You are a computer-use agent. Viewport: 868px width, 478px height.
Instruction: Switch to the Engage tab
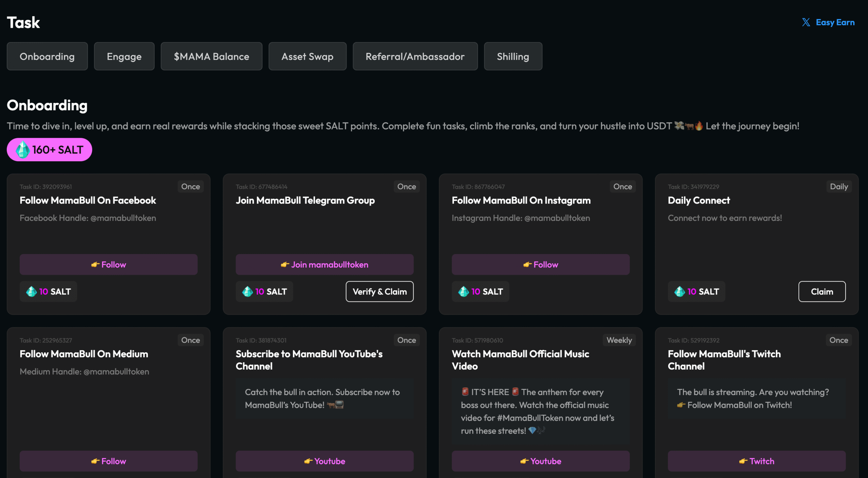[124, 56]
